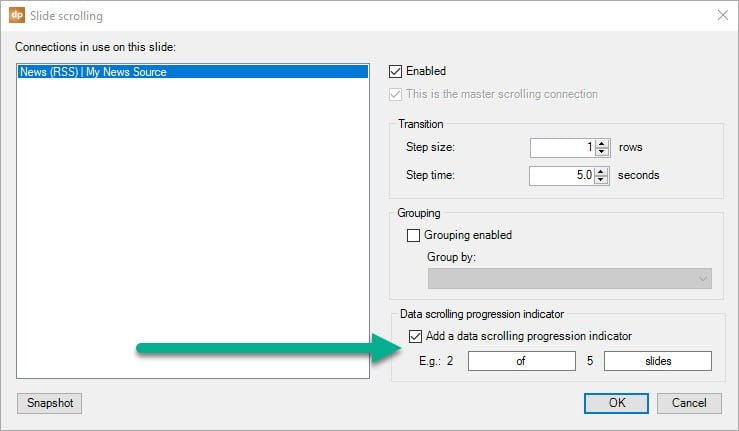739x431 pixels.
Task: Close the Slide scrolling dialog
Action: click(722, 16)
